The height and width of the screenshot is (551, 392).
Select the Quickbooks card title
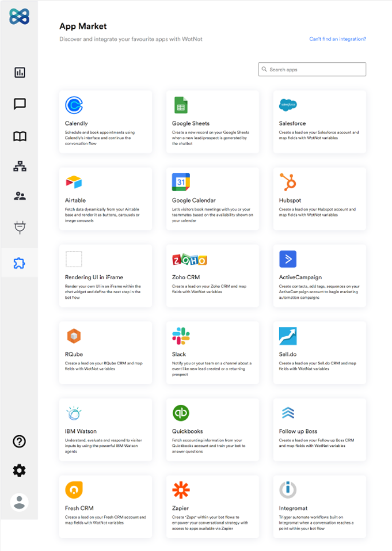(187, 431)
